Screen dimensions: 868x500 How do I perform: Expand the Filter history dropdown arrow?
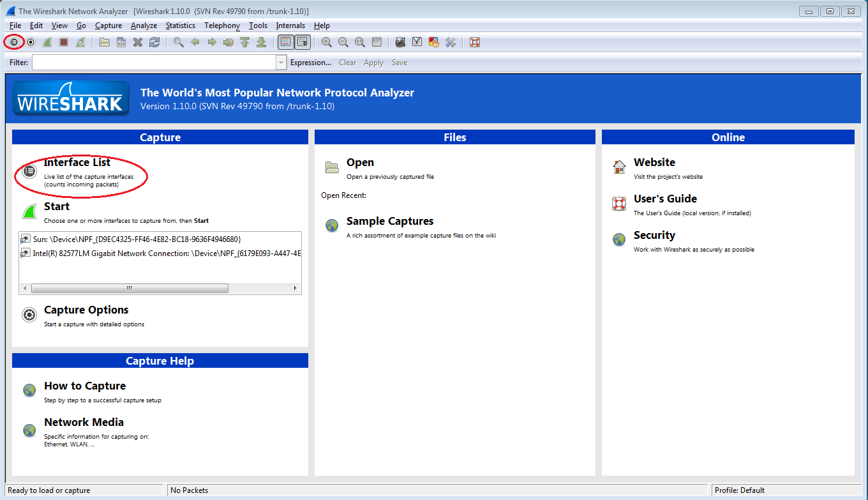point(281,63)
